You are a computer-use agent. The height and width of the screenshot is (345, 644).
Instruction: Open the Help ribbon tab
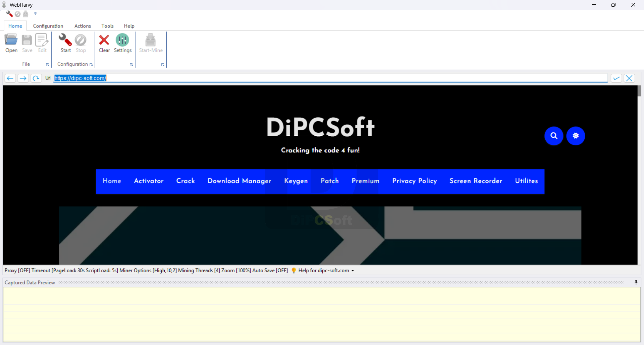(129, 26)
